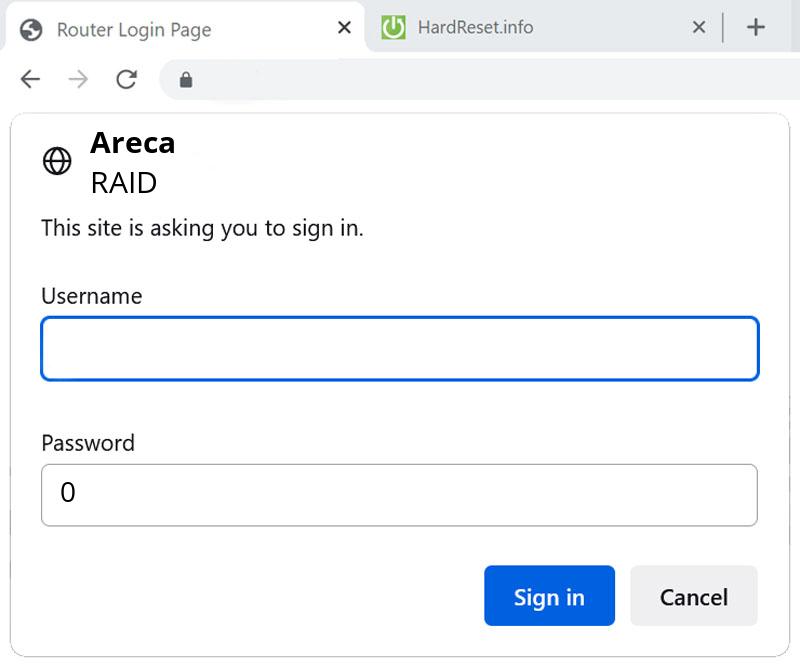Focus the browser address bar

coord(450,79)
